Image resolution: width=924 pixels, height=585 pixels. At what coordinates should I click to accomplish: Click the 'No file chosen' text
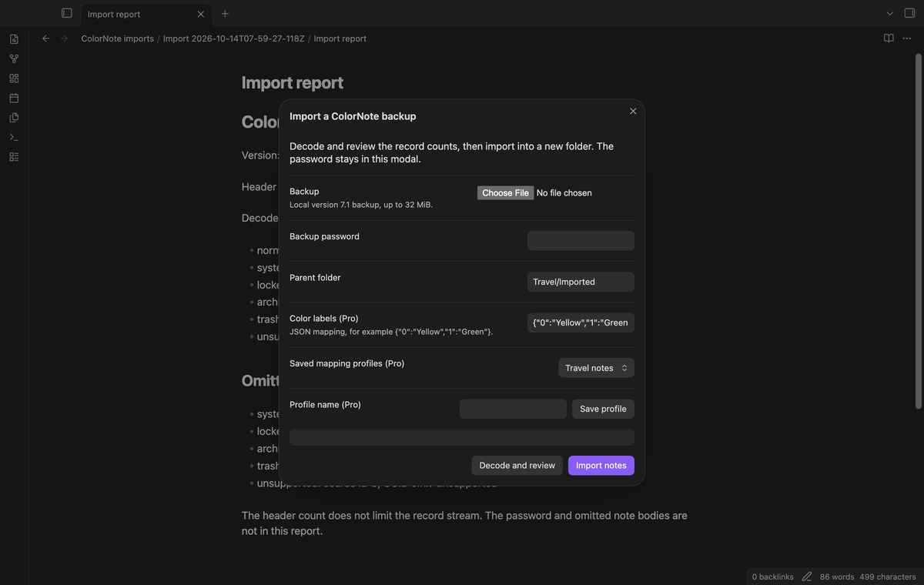(564, 193)
